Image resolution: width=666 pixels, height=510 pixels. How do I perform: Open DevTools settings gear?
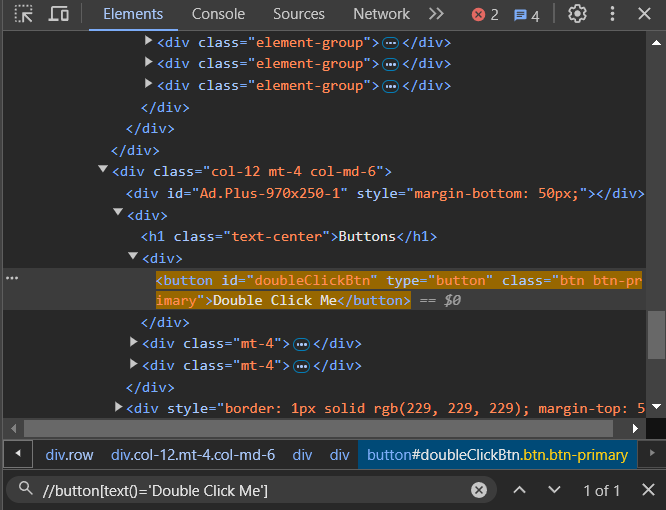(x=577, y=14)
